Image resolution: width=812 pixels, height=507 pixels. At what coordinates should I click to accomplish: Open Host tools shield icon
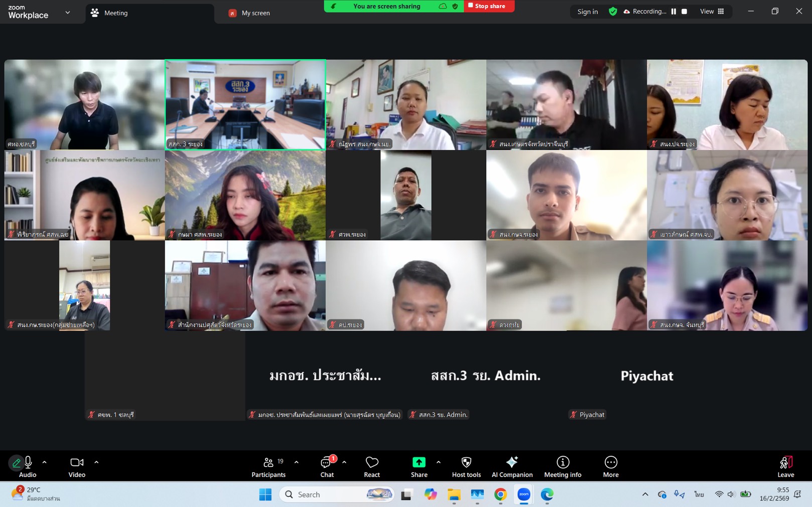point(466,466)
